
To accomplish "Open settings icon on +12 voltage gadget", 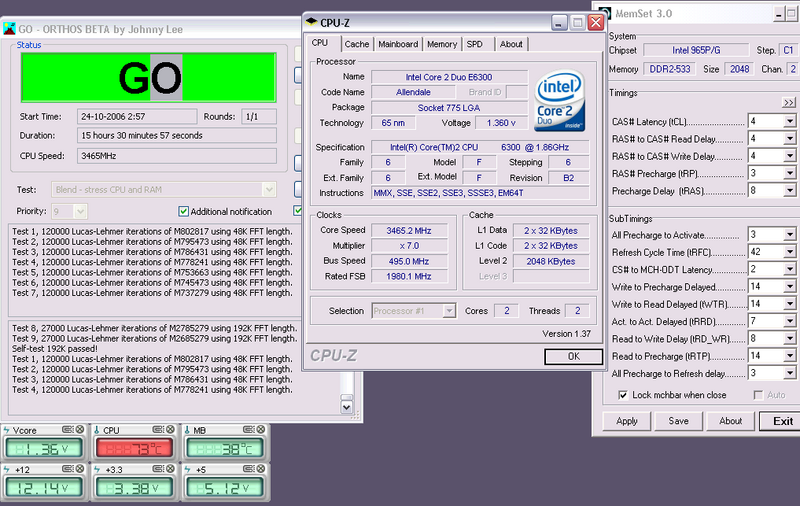I will pyautogui.click(x=67, y=468).
